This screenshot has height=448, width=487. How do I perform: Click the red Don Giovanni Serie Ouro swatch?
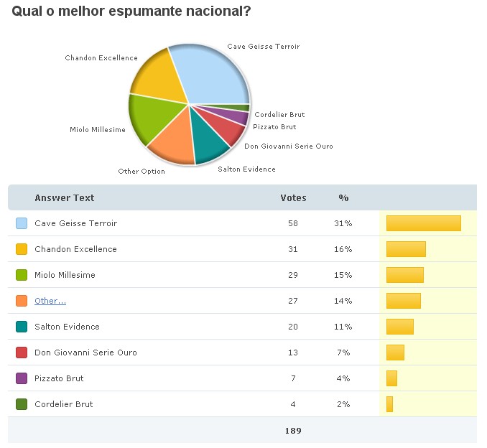tap(22, 353)
